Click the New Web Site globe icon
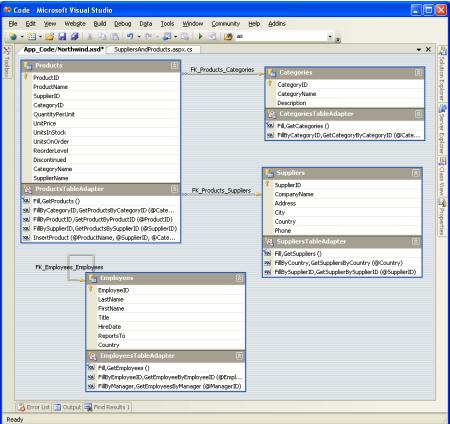 tap(13, 36)
